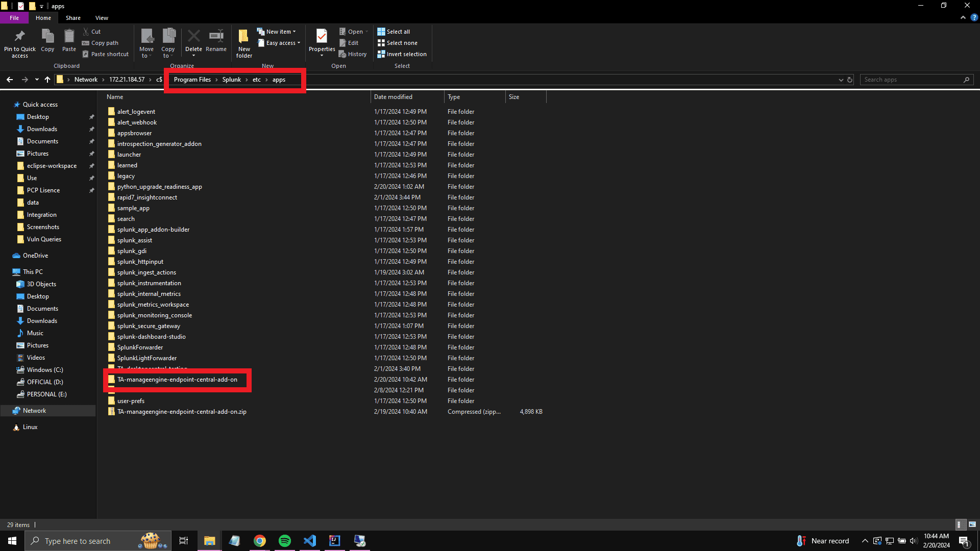Viewport: 980px width, 551px height.
Task: Switch to details view mode
Action: (960, 524)
